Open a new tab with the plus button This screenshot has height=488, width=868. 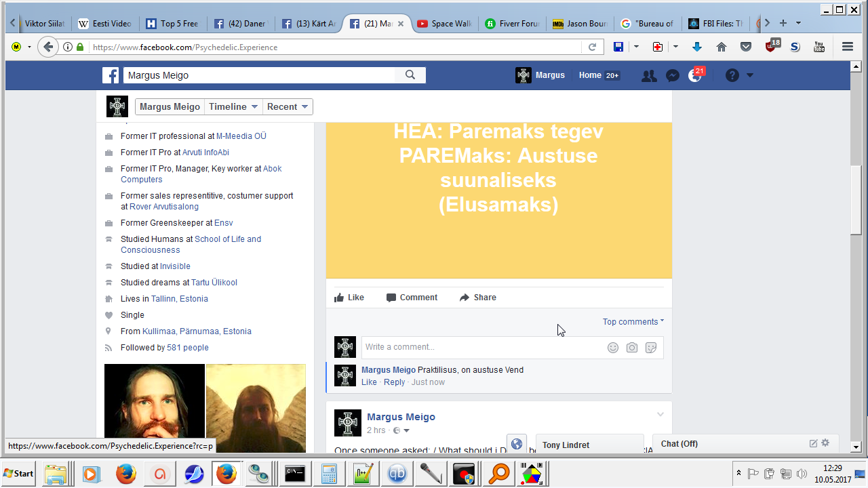[x=783, y=23]
